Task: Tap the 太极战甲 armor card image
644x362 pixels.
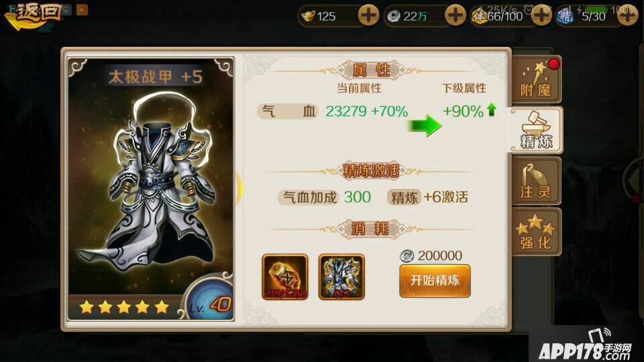Action: point(151,180)
